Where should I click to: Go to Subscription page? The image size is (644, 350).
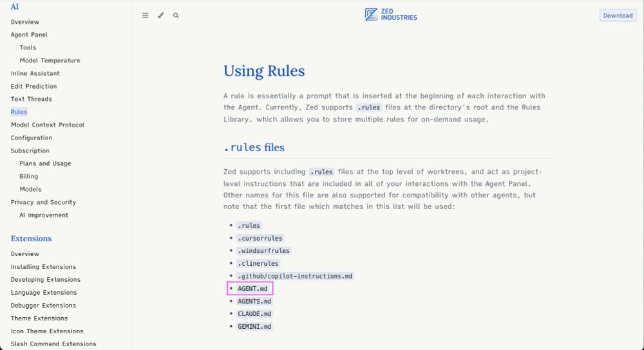30,151
